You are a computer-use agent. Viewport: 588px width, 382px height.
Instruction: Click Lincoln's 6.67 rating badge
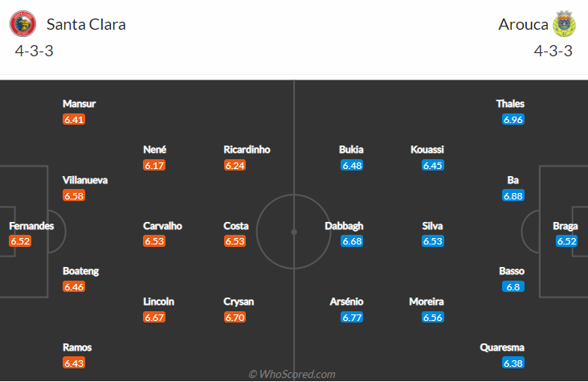click(x=154, y=318)
